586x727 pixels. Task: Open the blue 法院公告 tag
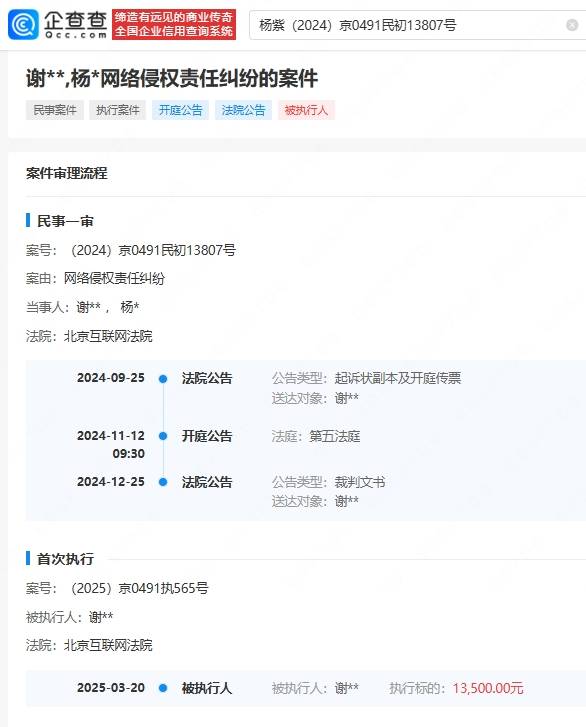243,110
